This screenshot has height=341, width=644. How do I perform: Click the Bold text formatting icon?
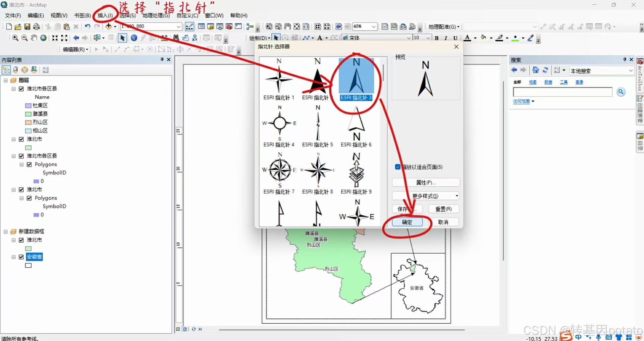tap(437, 38)
